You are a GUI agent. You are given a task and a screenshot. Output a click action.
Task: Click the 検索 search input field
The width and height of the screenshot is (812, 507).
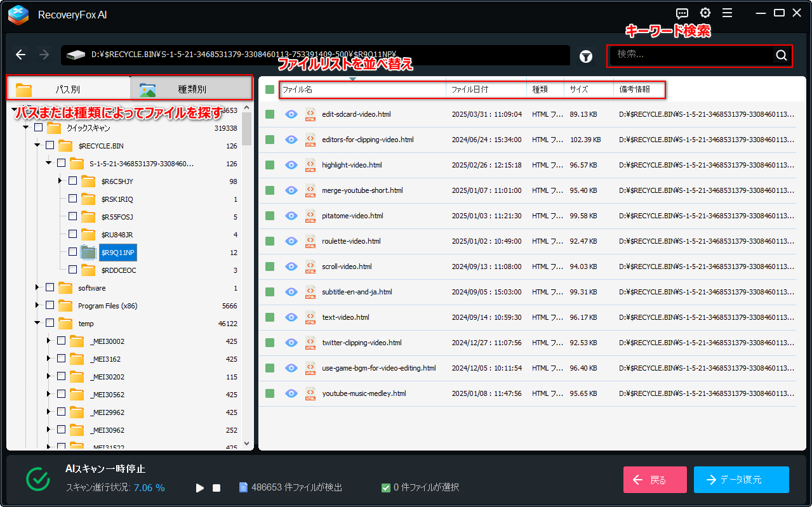click(x=692, y=55)
